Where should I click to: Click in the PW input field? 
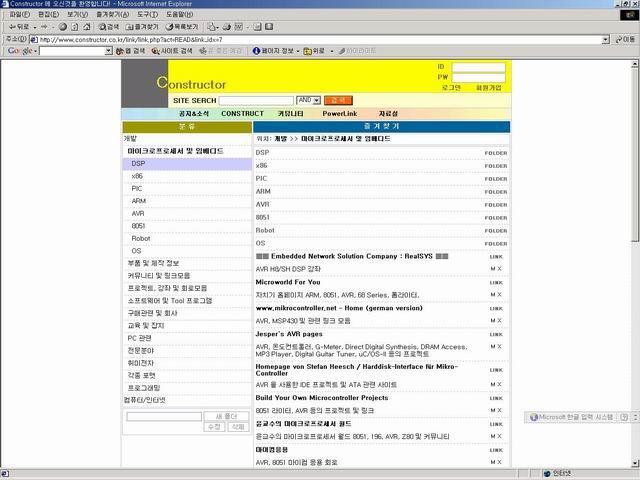coord(478,78)
